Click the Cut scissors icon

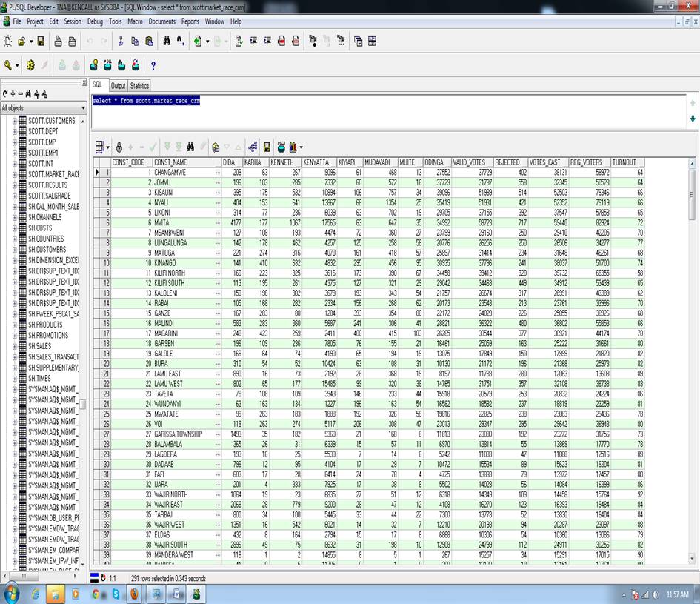[121, 42]
